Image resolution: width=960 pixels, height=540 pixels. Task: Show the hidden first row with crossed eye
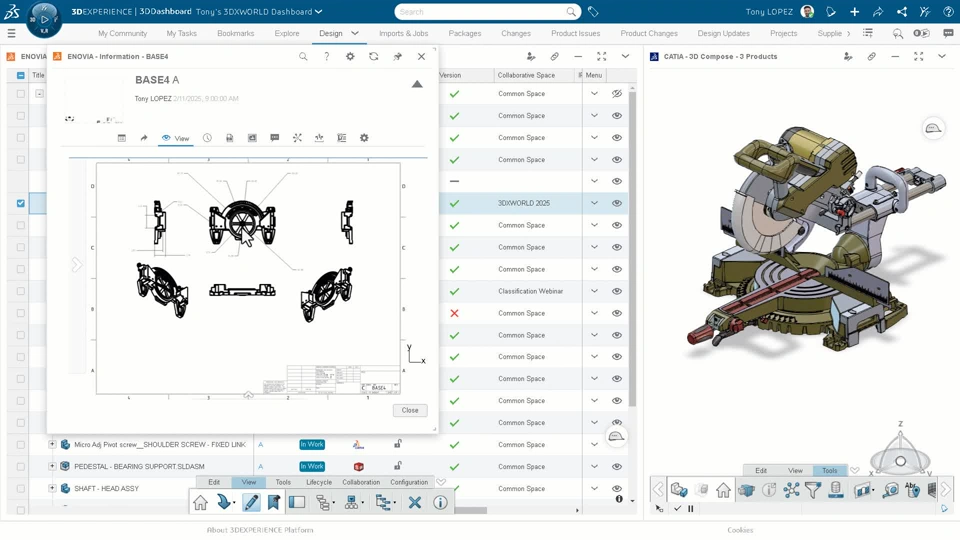(x=617, y=94)
